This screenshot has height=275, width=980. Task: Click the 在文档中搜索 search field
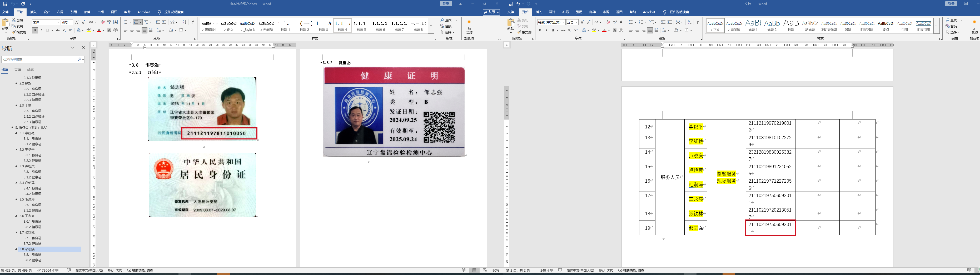coord(38,59)
